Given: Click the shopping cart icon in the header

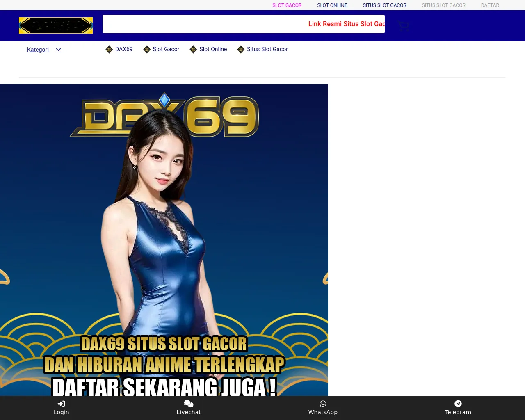Looking at the screenshot, I should click(403, 25).
